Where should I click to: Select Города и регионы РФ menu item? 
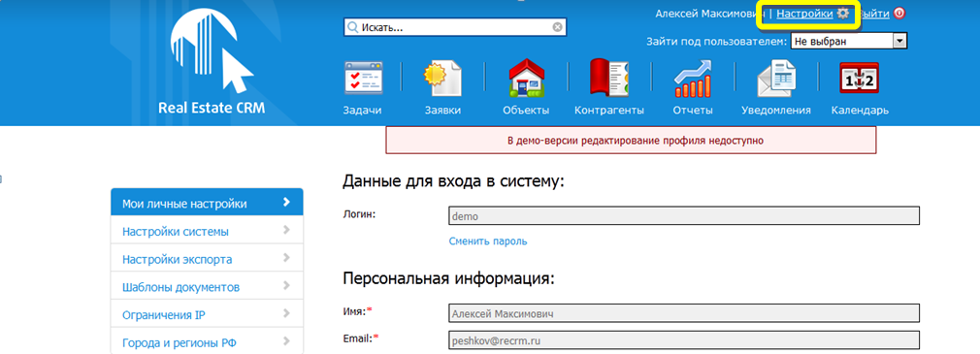[207, 341]
